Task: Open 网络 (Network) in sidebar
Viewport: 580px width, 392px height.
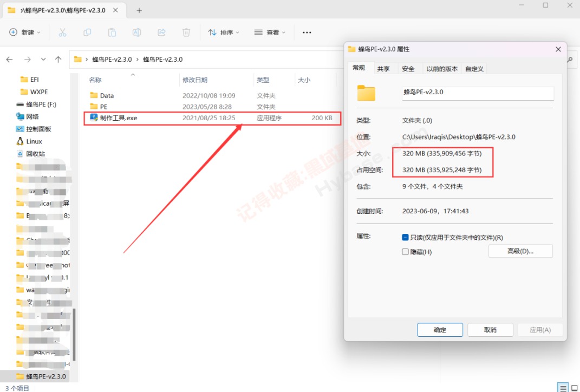Action: 28,116
